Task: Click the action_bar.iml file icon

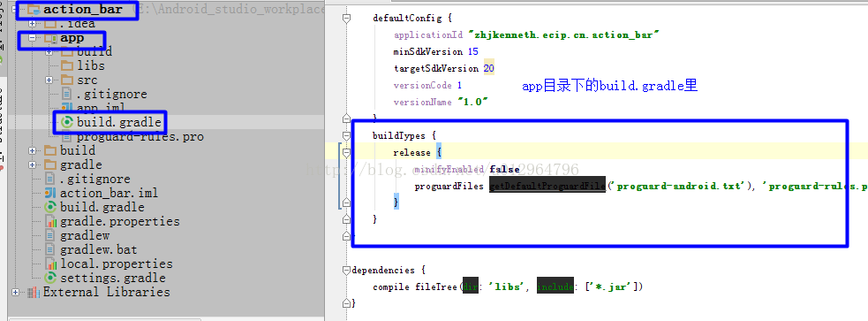Action: (50, 193)
